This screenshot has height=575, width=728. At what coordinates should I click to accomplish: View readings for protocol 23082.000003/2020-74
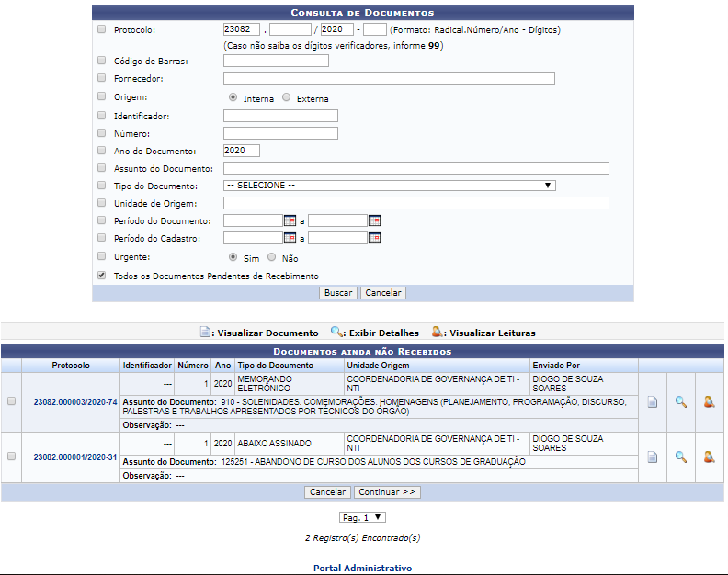pyautogui.click(x=709, y=402)
